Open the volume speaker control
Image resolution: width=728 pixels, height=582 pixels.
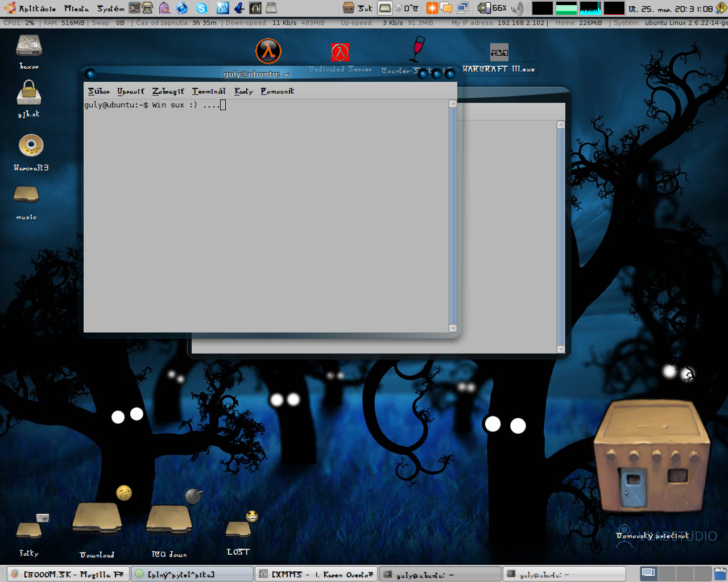pos(517,8)
